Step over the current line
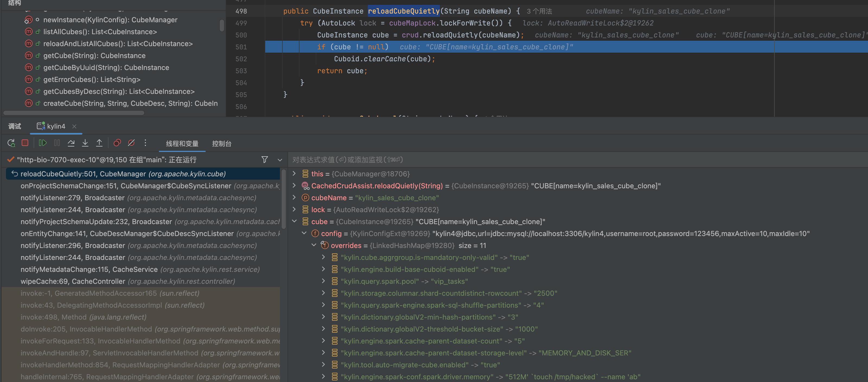 tap(71, 143)
